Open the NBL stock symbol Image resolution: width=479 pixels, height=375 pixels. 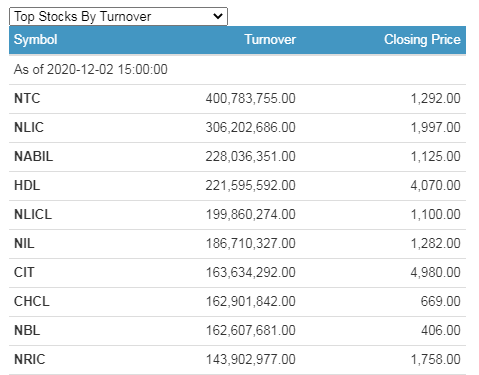pyautogui.click(x=27, y=331)
